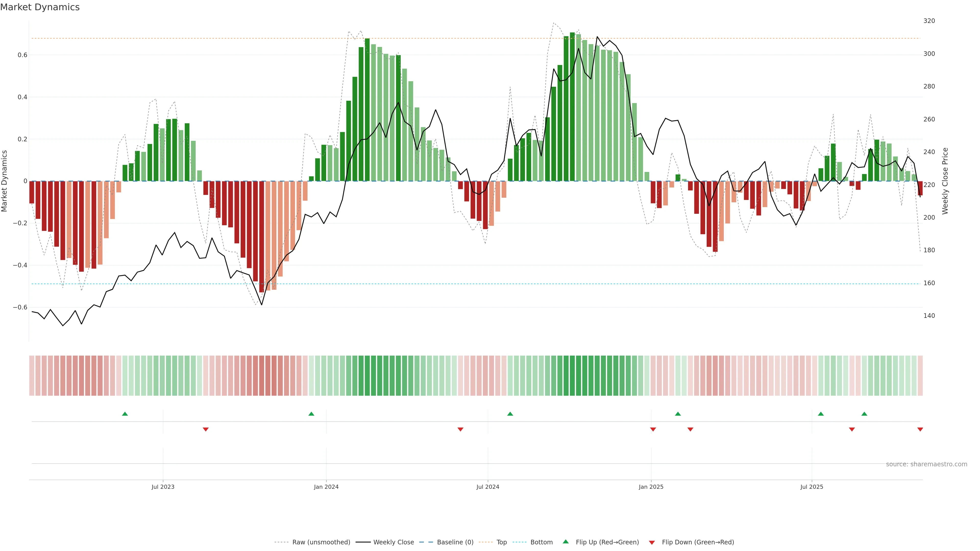Toggle the Top legend entry

pos(501,542)
